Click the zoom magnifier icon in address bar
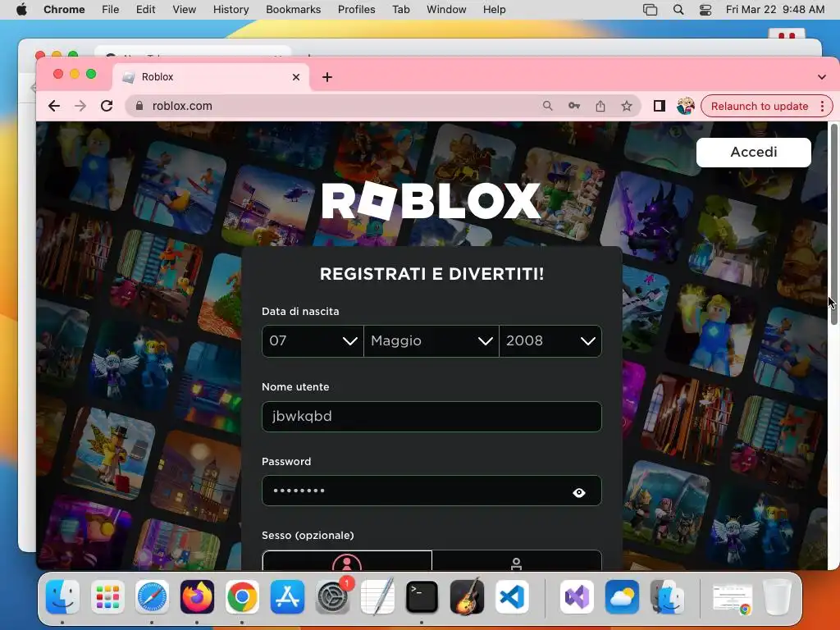840x630 pixels. pos(547,106)
